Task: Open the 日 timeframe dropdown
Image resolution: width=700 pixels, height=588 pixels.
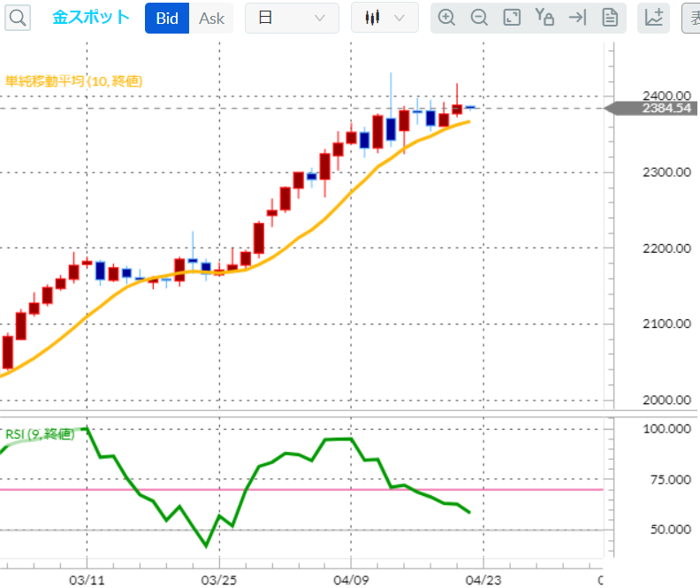Action: pos(292,18)
